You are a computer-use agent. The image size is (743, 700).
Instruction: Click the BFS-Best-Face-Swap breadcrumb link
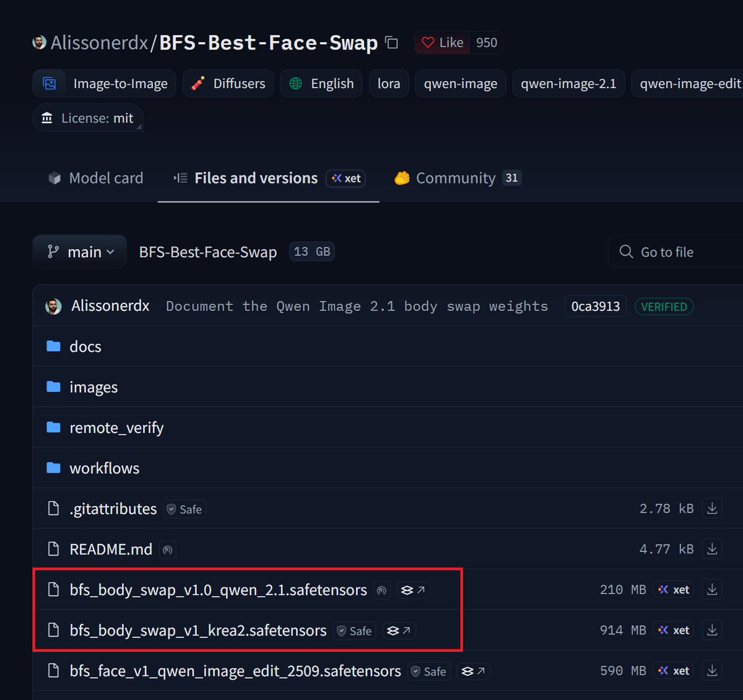[x=207, y=252]
